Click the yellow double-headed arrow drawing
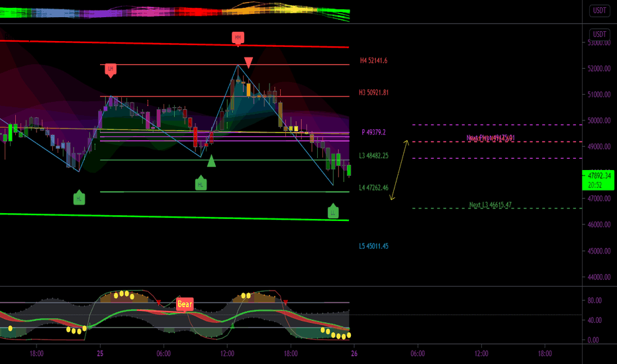This screenshot has width=617, height=364. click(399, 170)
